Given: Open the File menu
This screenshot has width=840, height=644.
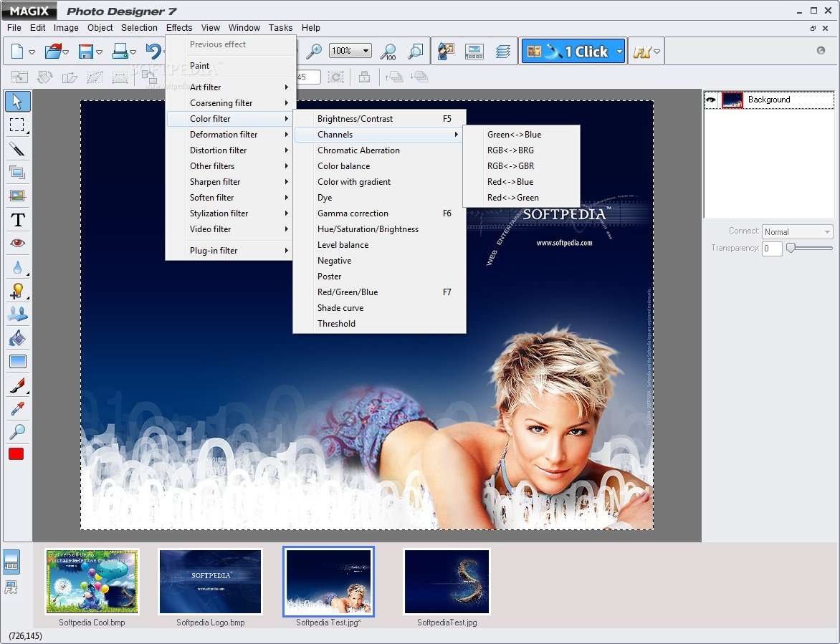Looking at the screenshot, I should click(x=14, y=28).
